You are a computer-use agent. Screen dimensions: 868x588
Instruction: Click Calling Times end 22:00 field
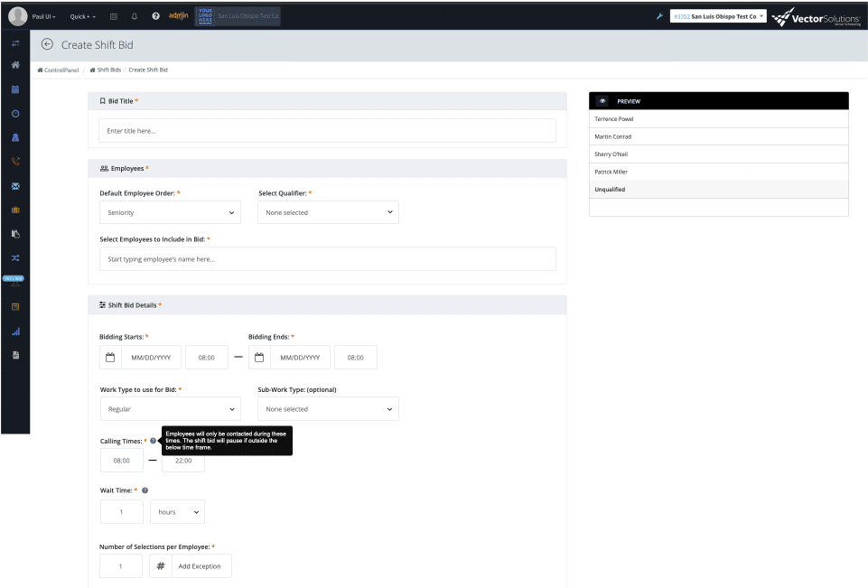click(183, 461)
